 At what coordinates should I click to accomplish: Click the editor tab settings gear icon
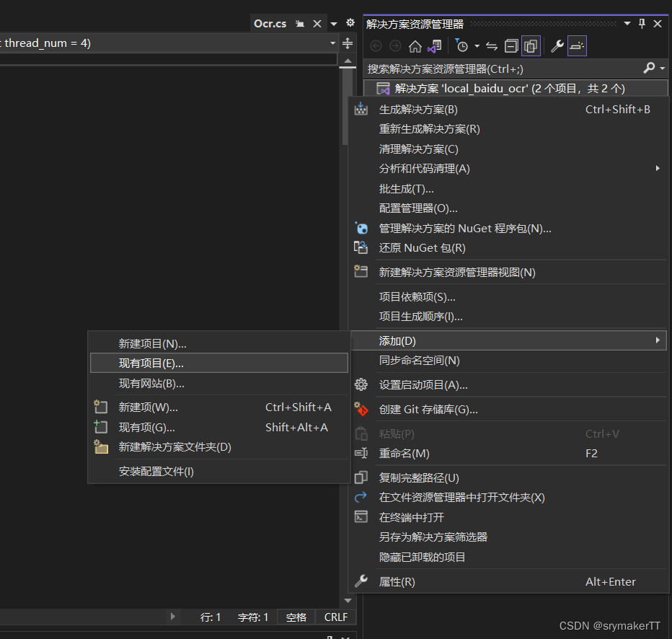(350, 22)
